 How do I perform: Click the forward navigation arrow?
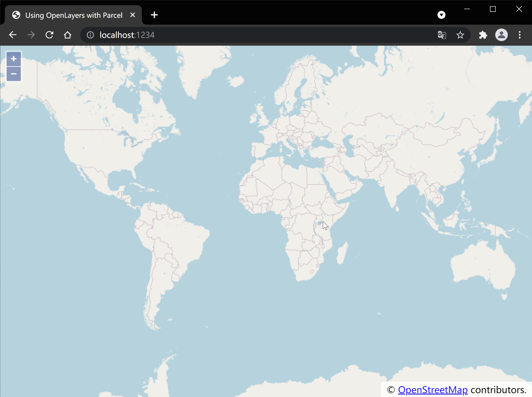pos(31,35)
